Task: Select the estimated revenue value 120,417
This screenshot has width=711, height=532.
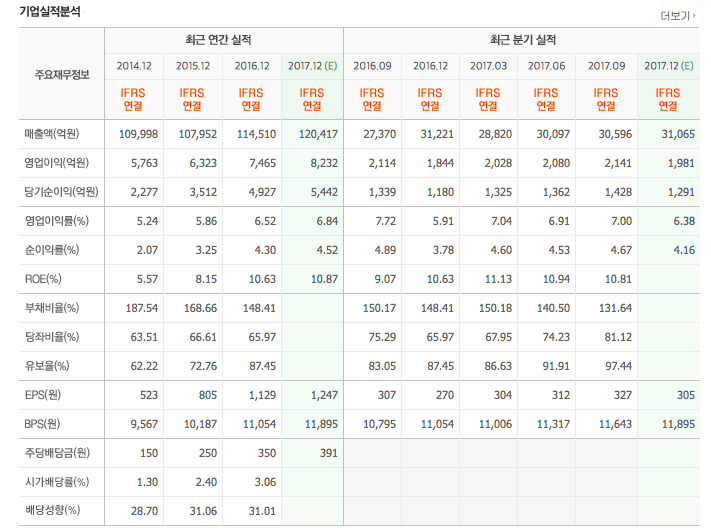Action: point(318,134)
